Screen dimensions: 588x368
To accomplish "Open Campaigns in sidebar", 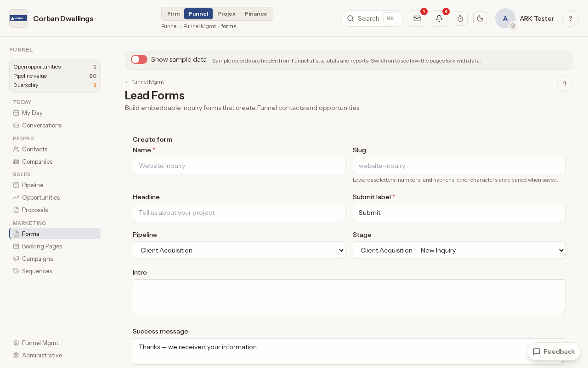I will point(55,259).
